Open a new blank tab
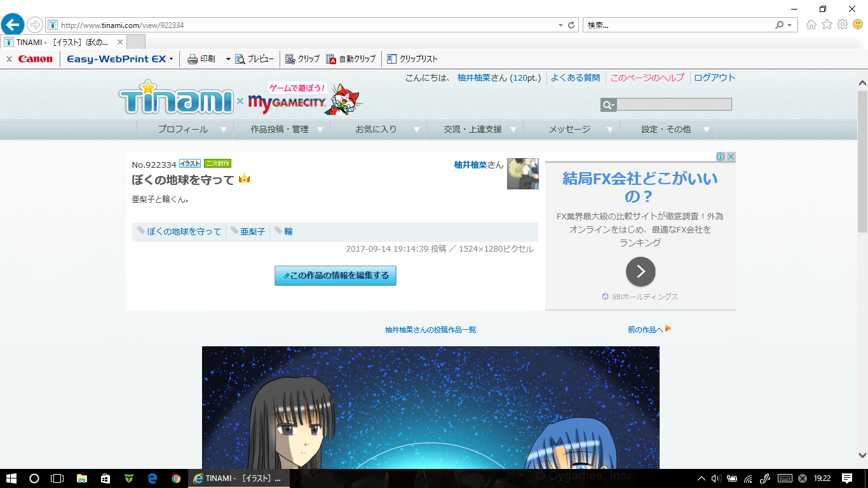Viewport: 868px width, 488px height. click(136, 42)
